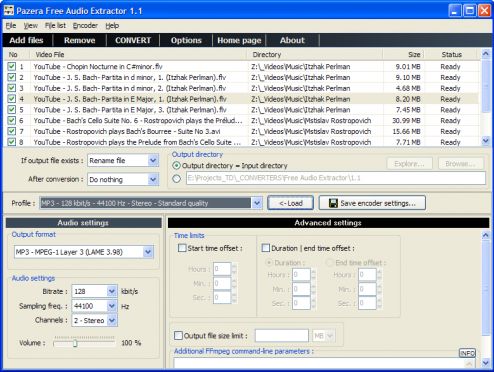Open the File list menu
Viewport: 494px width, 372px height.
point(55,26)
